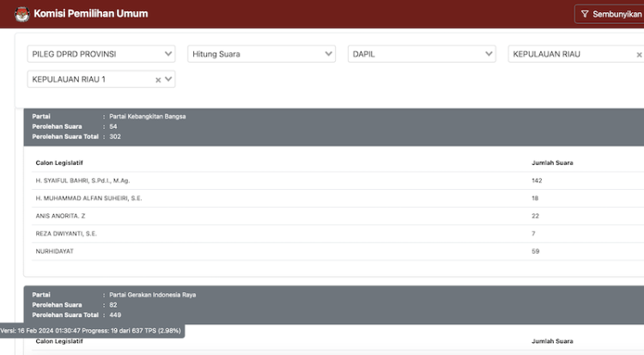Click Gerindra Perolehan Suara Total value 449
This screenshot has height=355, width=644.
[115, 315]
